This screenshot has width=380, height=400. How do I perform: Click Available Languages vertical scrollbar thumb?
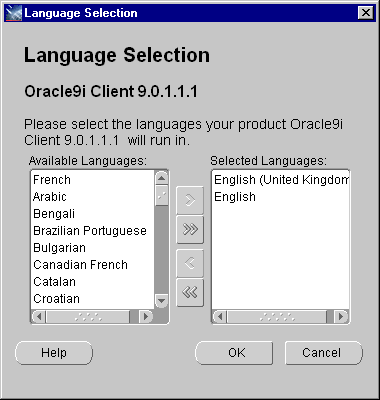click(x=161, y=196)
